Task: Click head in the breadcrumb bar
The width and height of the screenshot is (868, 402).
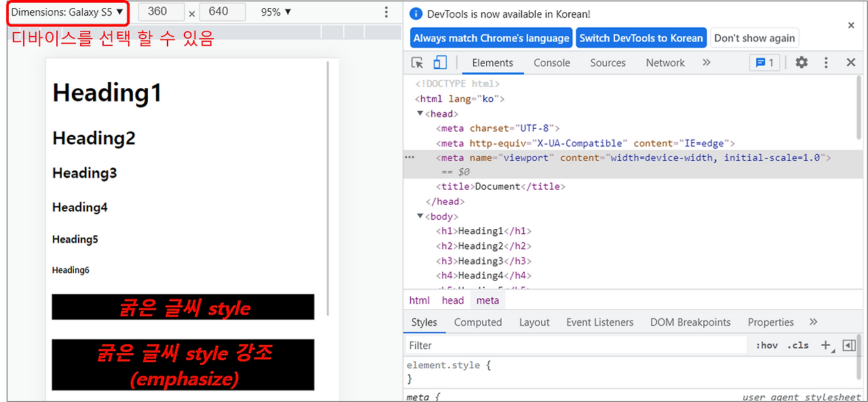Action: click(x=453, y=300)
